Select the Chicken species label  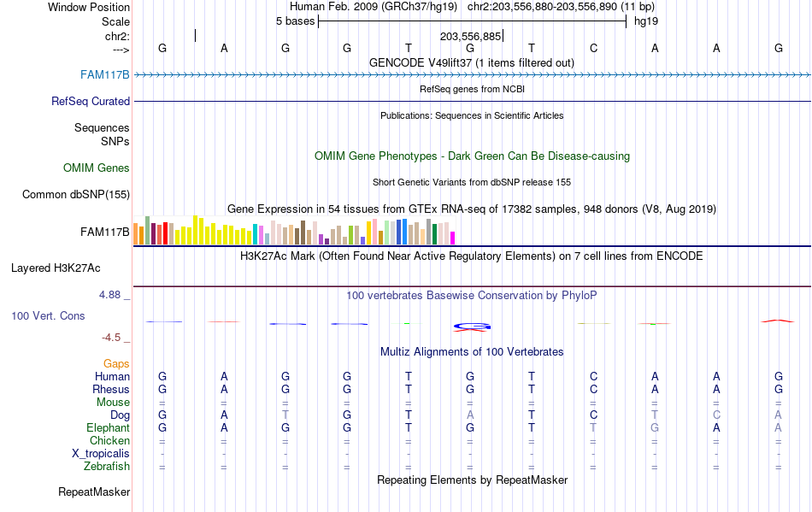(109, 440)
